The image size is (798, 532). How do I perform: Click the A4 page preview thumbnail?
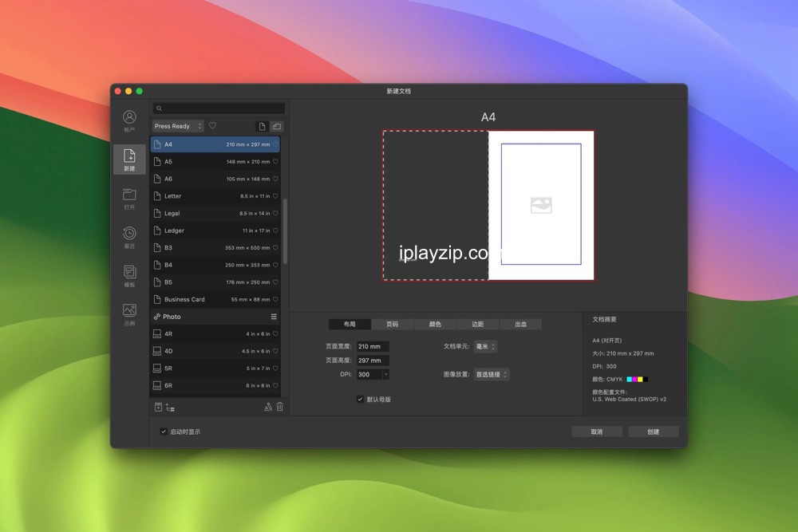click(488, 206)
